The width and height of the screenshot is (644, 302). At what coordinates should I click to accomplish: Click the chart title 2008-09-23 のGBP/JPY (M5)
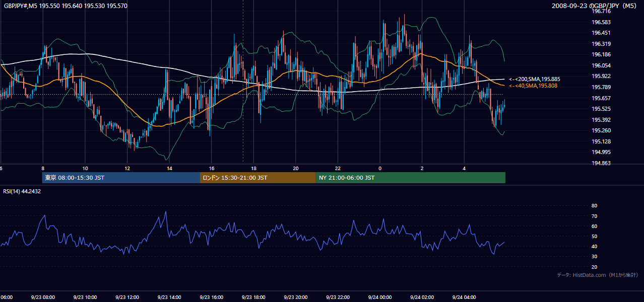point(595,6)
